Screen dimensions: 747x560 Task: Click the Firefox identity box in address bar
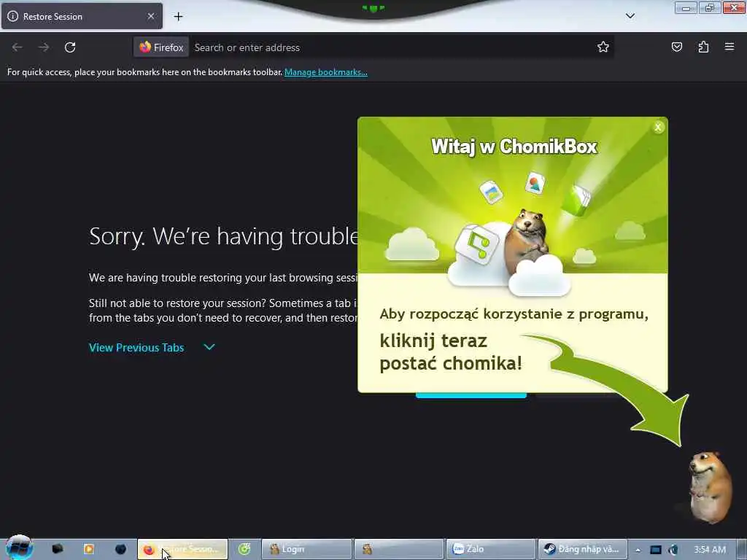click(161, 47)
